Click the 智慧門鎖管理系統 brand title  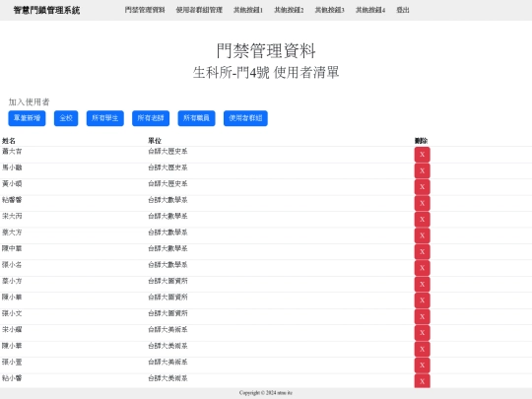[47, 10]
